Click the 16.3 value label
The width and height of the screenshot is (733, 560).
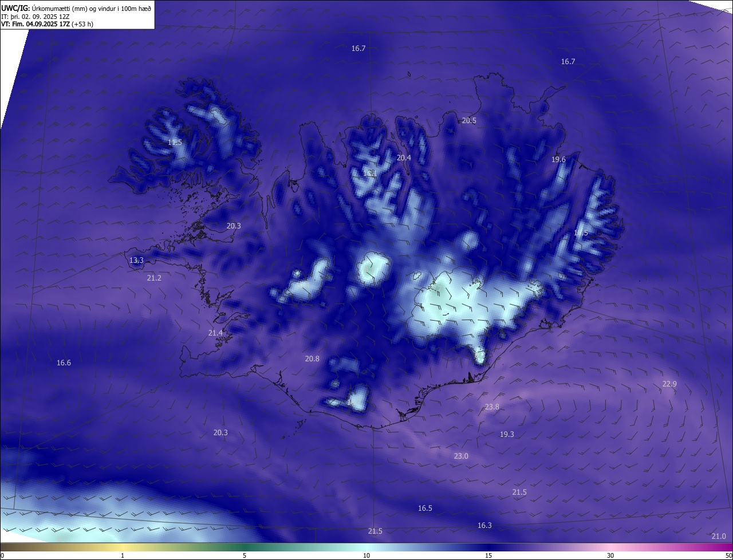(x=484, y=526)
